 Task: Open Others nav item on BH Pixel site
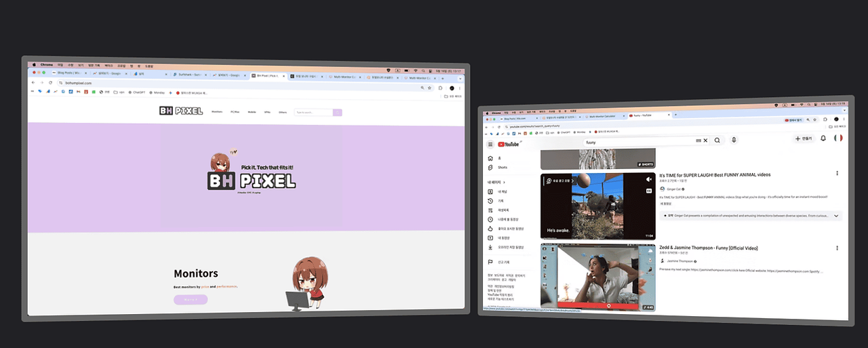pos(283,112)
